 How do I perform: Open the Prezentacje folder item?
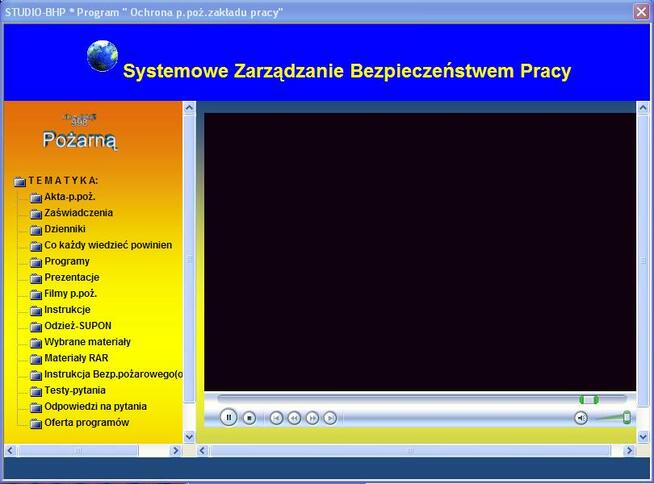click(71, 277)
